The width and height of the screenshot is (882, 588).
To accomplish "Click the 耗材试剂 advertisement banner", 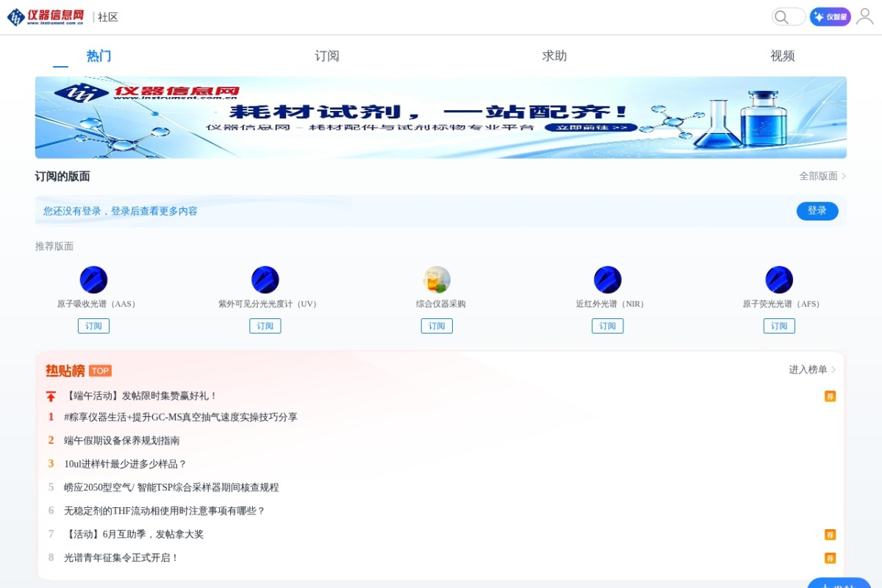I will pyautogui.click(x=441, y=118).
